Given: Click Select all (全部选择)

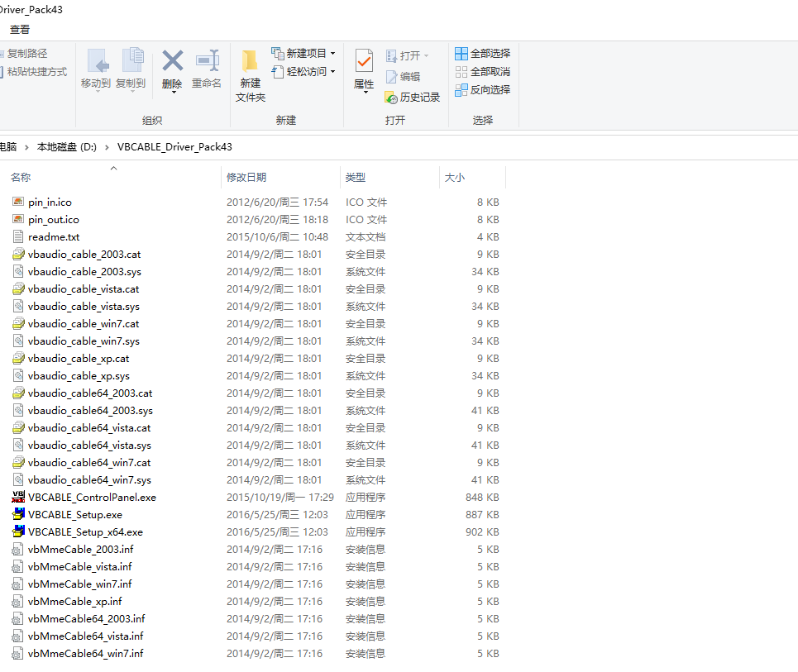Looking at the screenshot, I should pyautogui.click(x=482, y=54).
